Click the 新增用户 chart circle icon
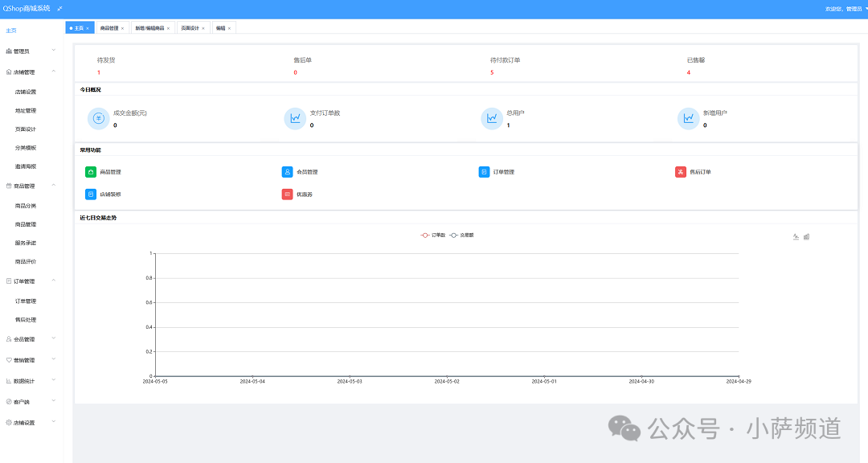This screenshot has width=868, height=463. point(688,118)
